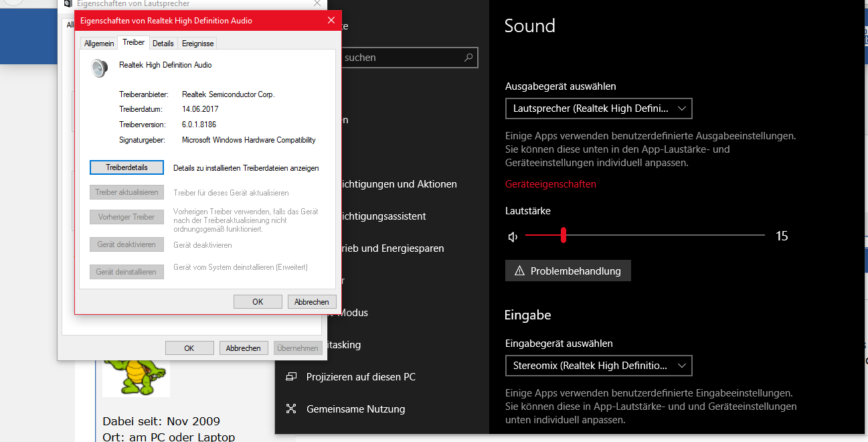
Task: Mute via the speaker icon beside Lautstärke
Action: pos(513,236)
